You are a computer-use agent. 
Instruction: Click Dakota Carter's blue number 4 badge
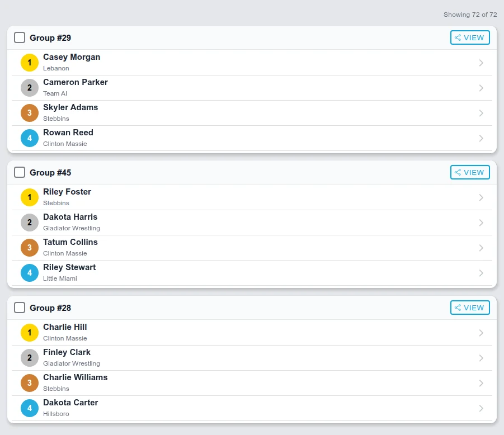30,408
